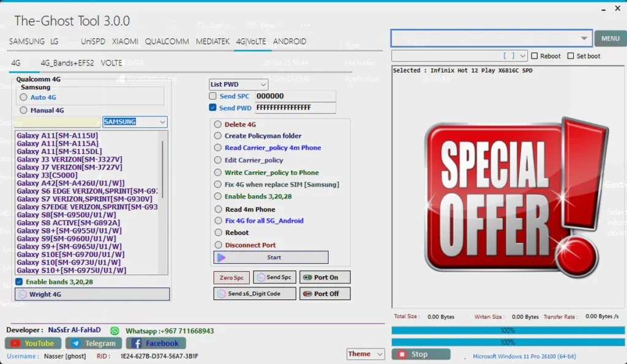This screenshot has width=627, height=364.
Task: Select Galaxy S8 ACTIVE[SM-G892A] in list
Action: pos(69,223)
